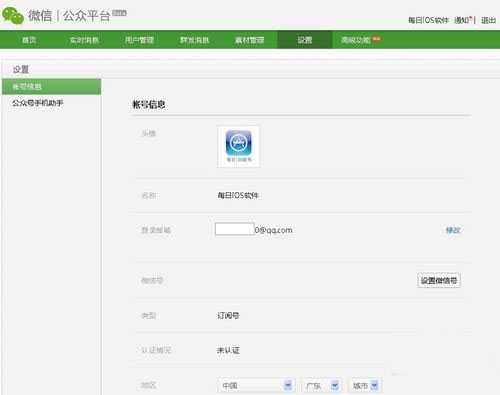Click the WeChat logo icon
The image size is (500, 395).
[13, 15]
